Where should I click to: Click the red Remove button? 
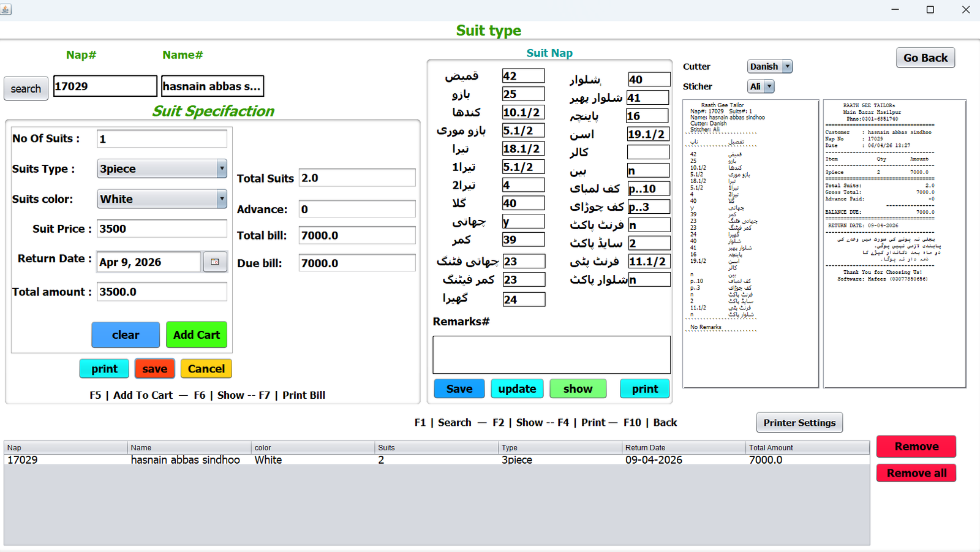coord(916,447)
